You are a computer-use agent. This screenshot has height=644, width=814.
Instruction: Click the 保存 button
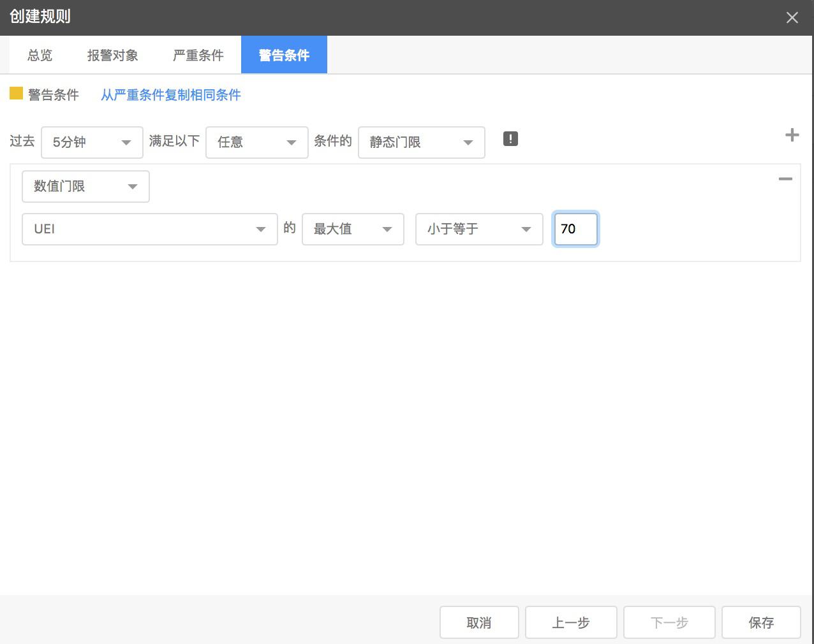(x=761, y=622)
